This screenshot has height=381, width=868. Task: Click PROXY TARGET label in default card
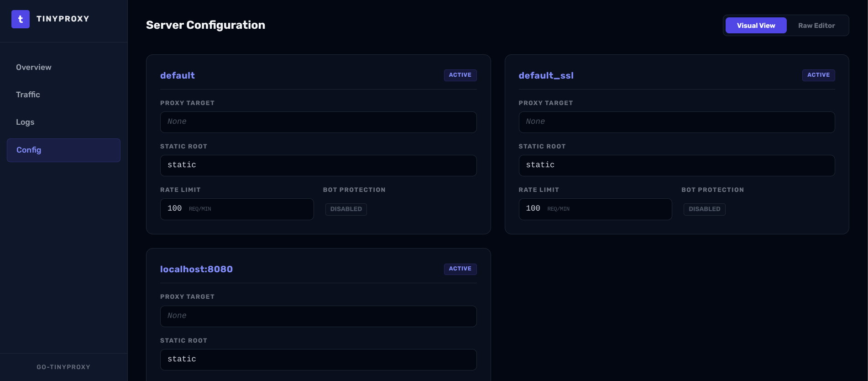(187, 103)
